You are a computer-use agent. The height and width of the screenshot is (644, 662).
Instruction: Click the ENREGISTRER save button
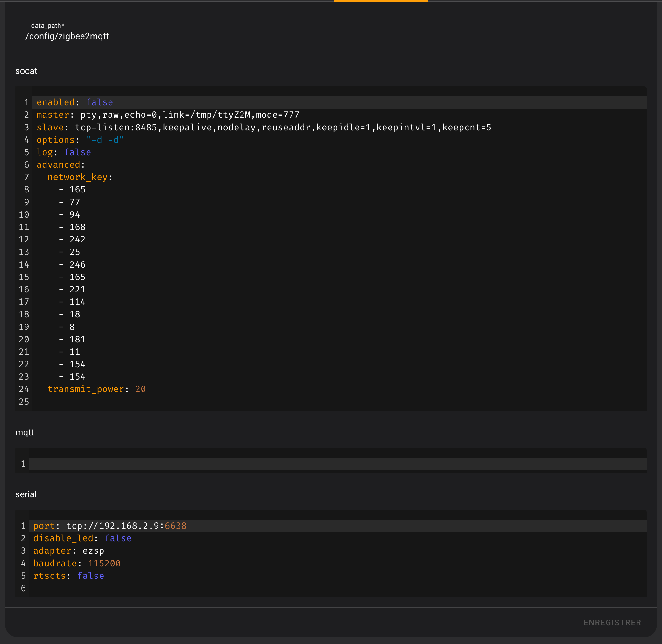[612, 623]
